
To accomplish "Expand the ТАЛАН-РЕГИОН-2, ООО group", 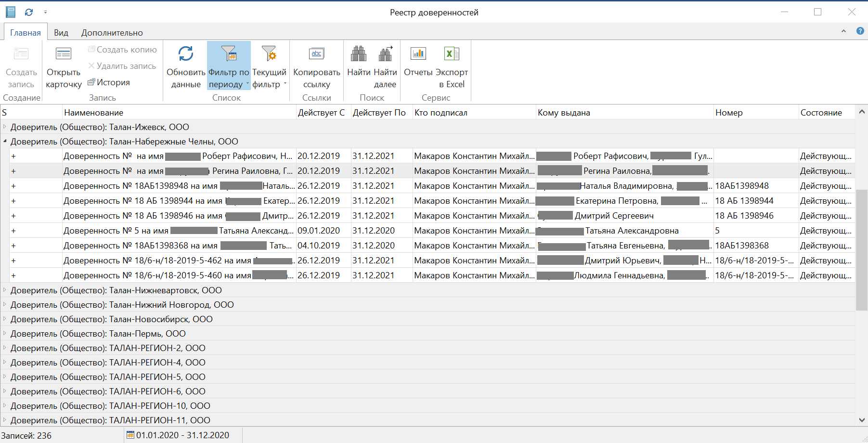I will pos(5,348).
